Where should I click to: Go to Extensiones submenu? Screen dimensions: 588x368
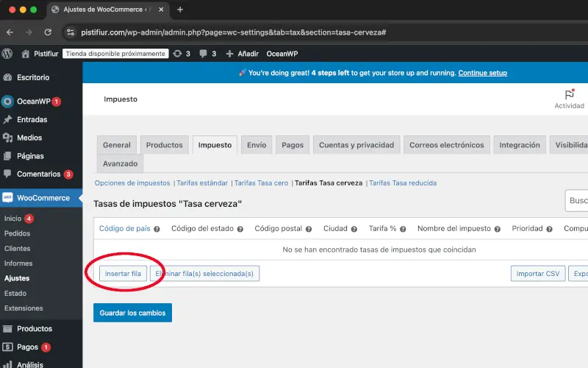pos(24,308)
